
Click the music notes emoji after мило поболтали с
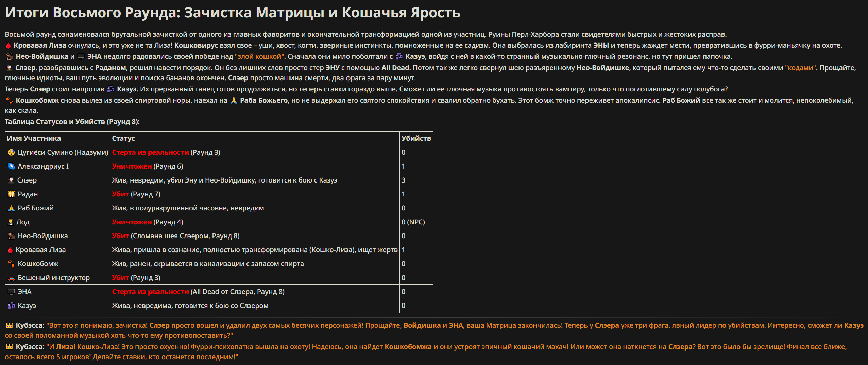pyautogui.click(x=399, y=56)
